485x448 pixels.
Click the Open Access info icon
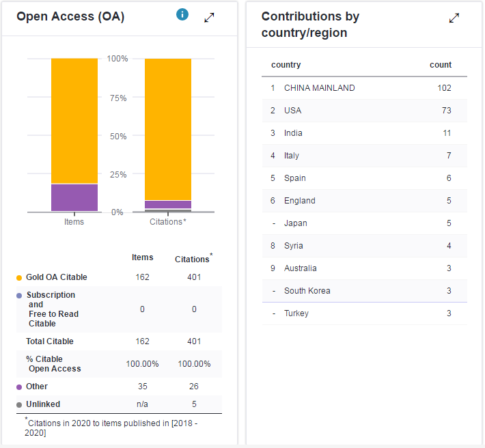pos(182,14)
